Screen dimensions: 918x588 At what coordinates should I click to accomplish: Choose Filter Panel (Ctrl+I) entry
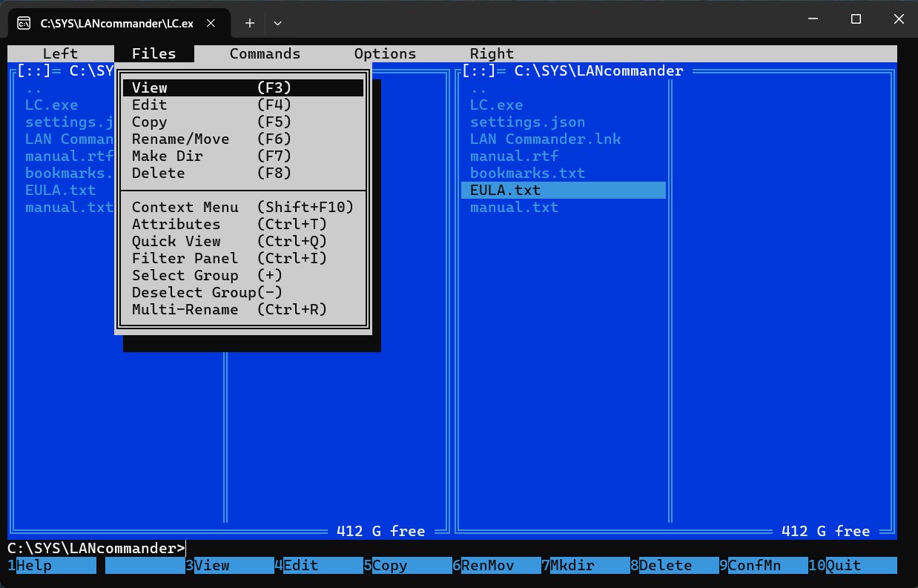click(x=243, y=258)
